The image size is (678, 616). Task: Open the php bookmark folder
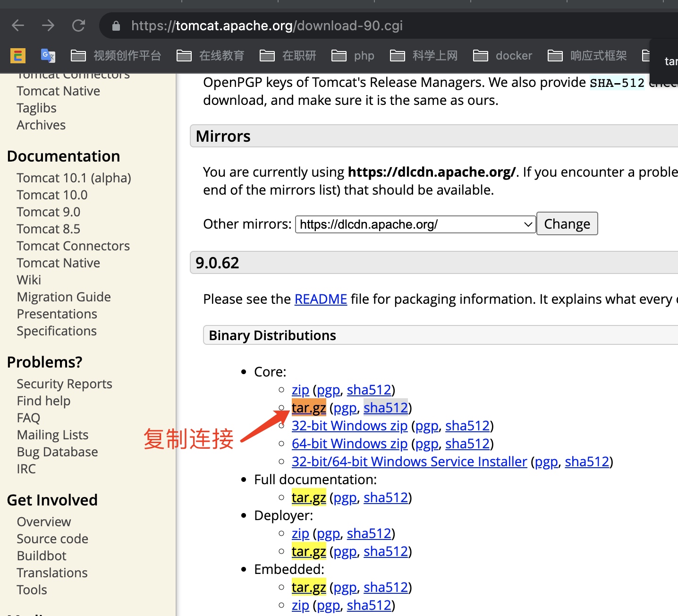[353, 56]
